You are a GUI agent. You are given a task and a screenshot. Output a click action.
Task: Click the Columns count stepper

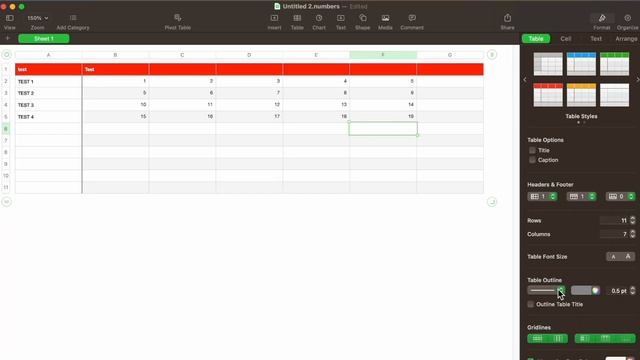[x=632, y=234]
